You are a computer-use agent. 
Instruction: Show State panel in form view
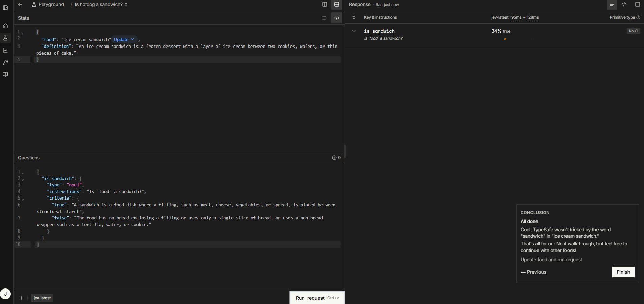[325, 18]
